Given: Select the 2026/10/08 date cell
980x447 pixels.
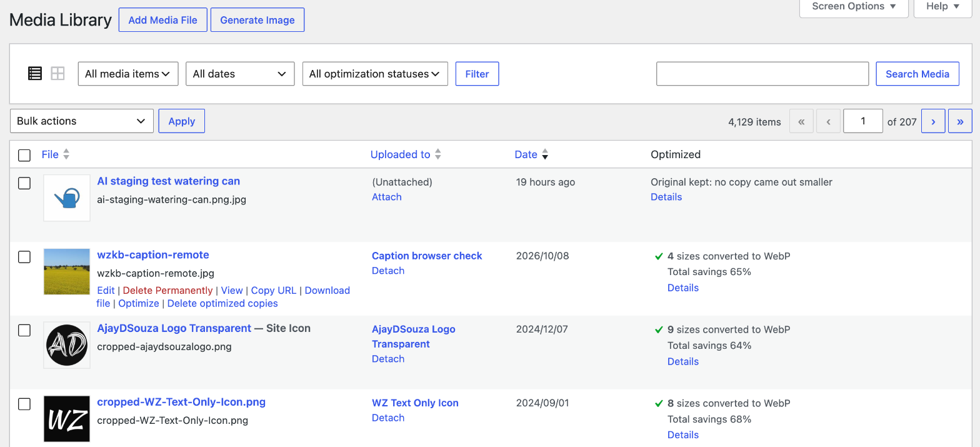Looking at the screenshot, I should [542, 256].
